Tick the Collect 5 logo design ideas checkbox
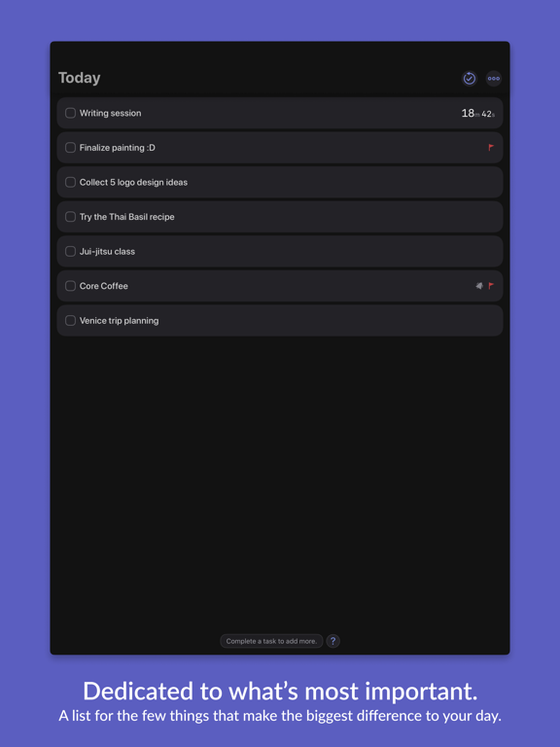Image resolution: width=560 pixels, height=747 pixels. (x=70, y=182)
